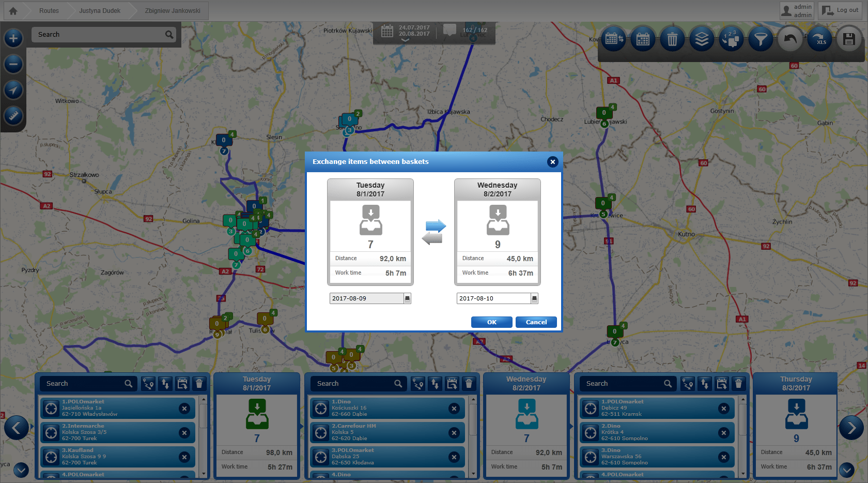The image size is (868, 483).
Task: Open the exchange calendar days tool
Action: point(613,39)
